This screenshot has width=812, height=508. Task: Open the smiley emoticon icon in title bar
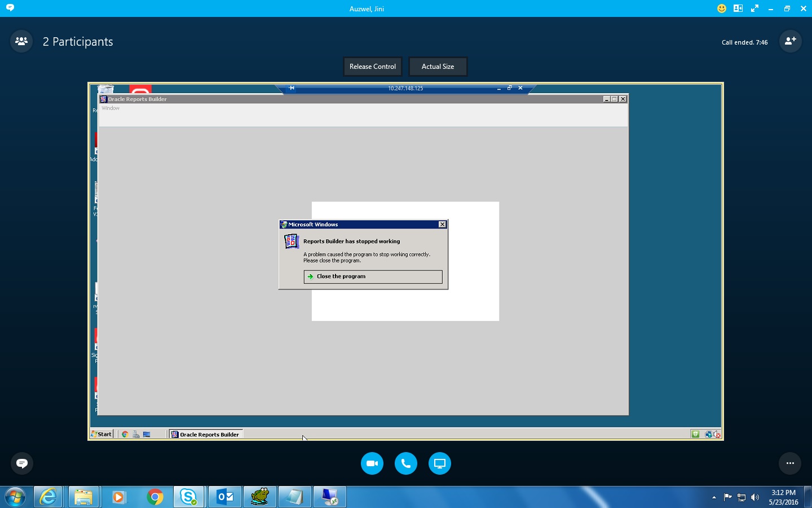tap(721, 8)
